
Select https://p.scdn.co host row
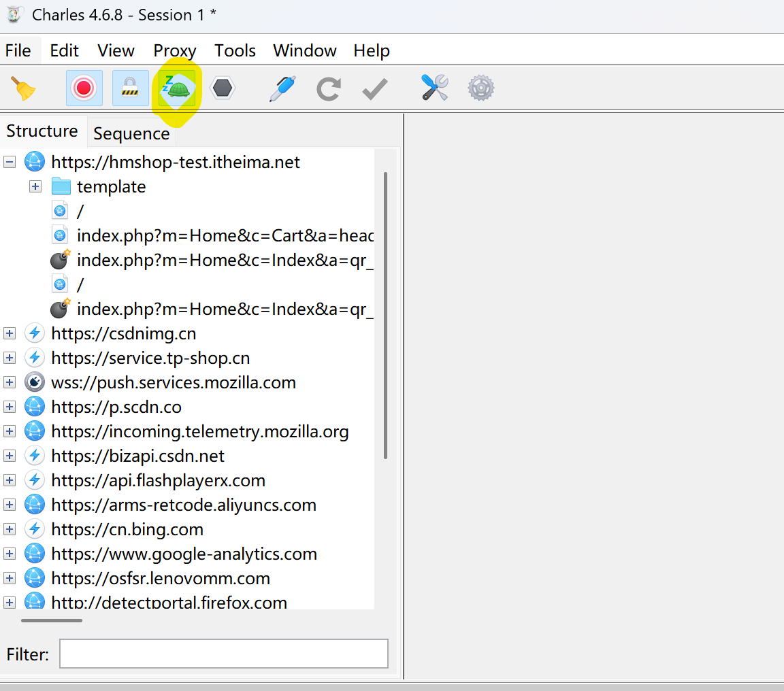116,407
